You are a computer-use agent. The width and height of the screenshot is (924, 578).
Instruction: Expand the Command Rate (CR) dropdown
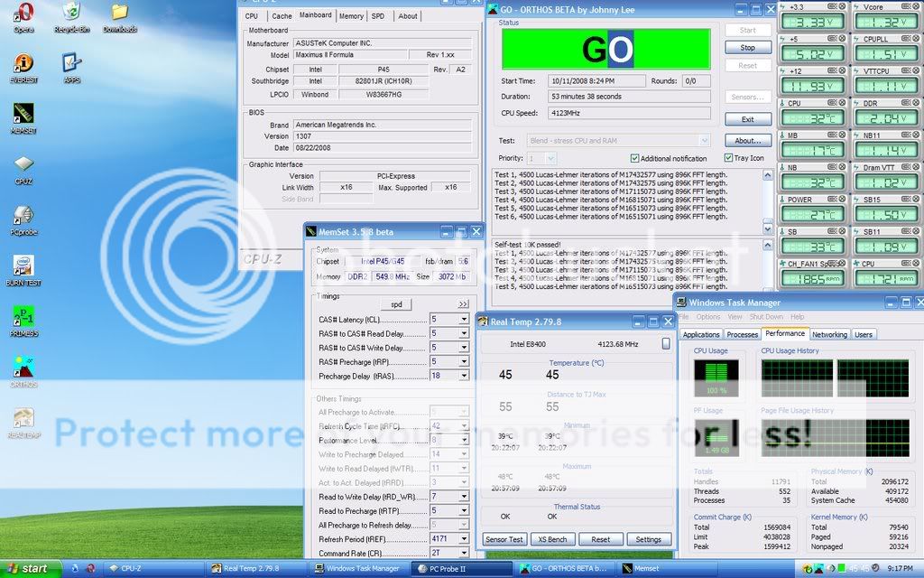tap(464, 554)
